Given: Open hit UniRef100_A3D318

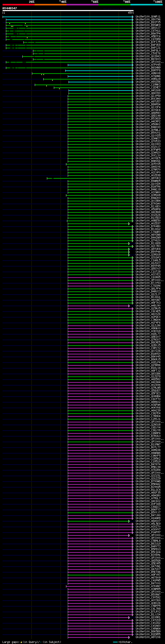Looking at the screenshot, I should (x=148, y=331).
